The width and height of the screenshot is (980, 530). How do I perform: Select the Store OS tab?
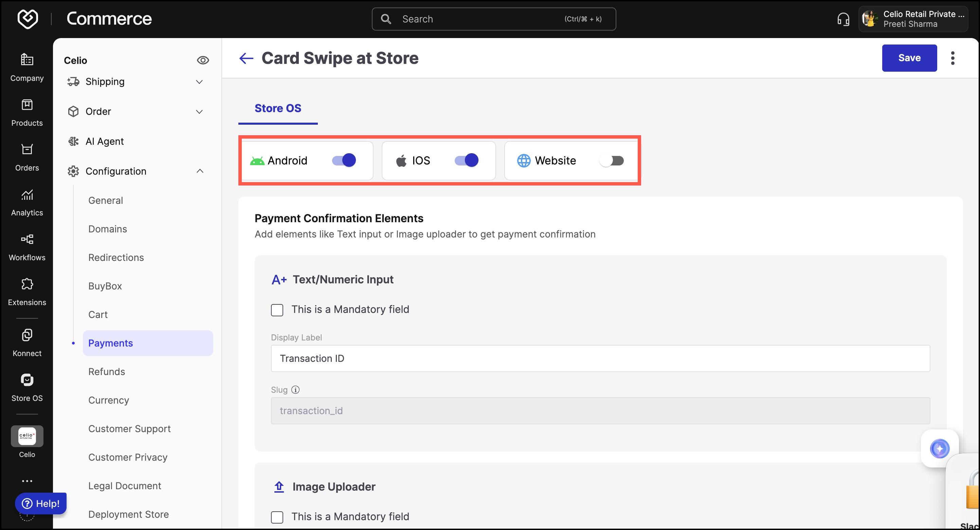click(278, 108)
